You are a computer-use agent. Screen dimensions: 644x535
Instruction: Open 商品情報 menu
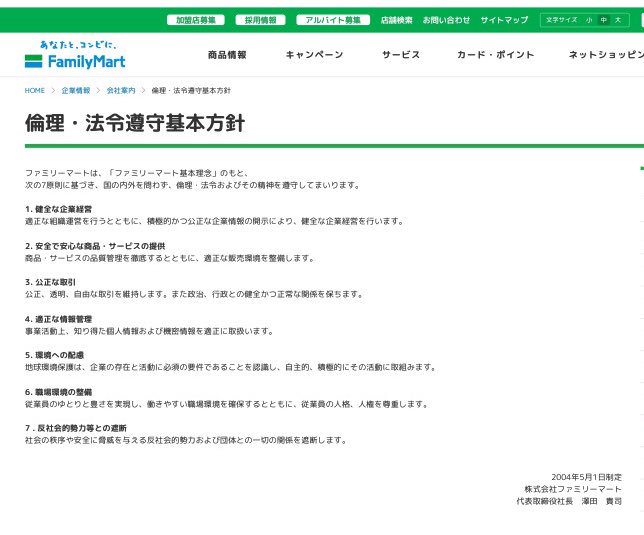coord(227,55)
